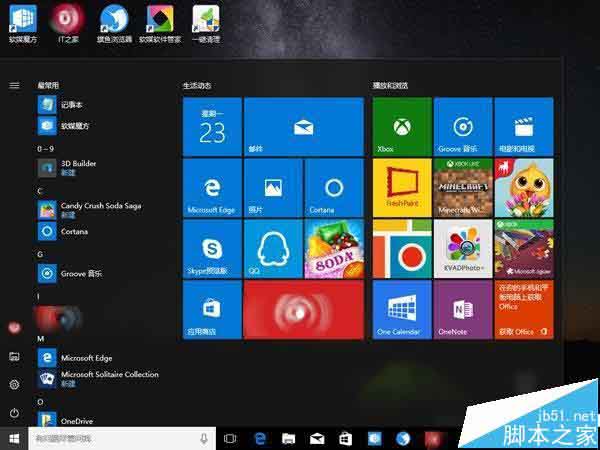Open the QQ penguin tile
Image resolution: width=600 pixels, height=450 pixels.
(x=273, y=249)
